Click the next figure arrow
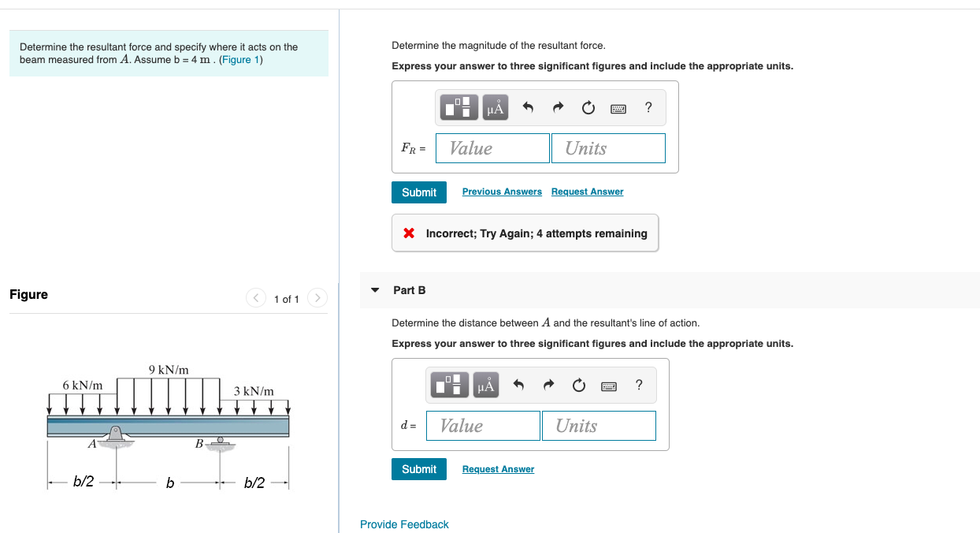The image size is (980, 533). (317, 298)
